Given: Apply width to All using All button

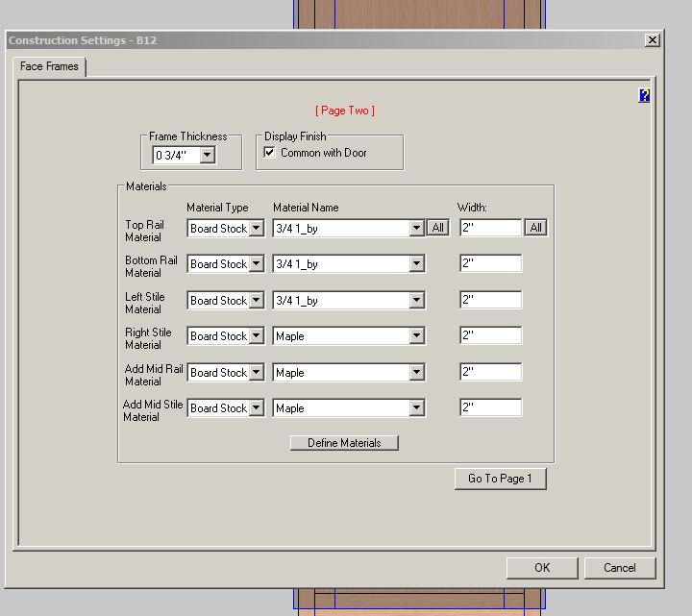Looking at the screenshot, I should click(x=535, y=228).
